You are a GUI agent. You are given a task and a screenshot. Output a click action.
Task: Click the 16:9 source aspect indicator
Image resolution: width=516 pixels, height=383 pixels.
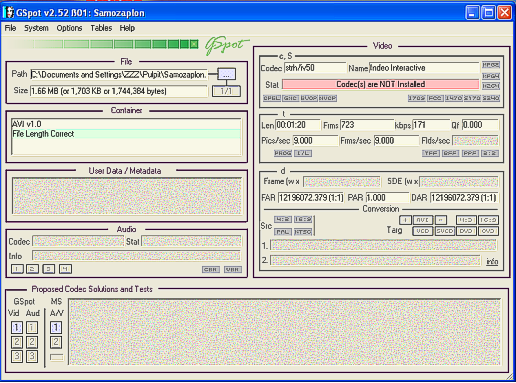point(303,219)
